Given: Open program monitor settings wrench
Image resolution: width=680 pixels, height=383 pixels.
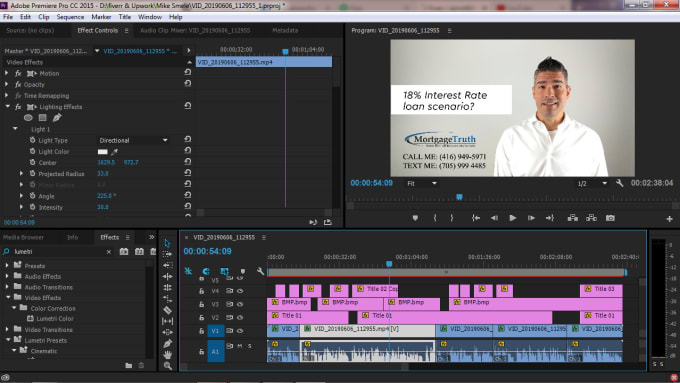Looking at the screenshot, I should (x=620, y=183).
